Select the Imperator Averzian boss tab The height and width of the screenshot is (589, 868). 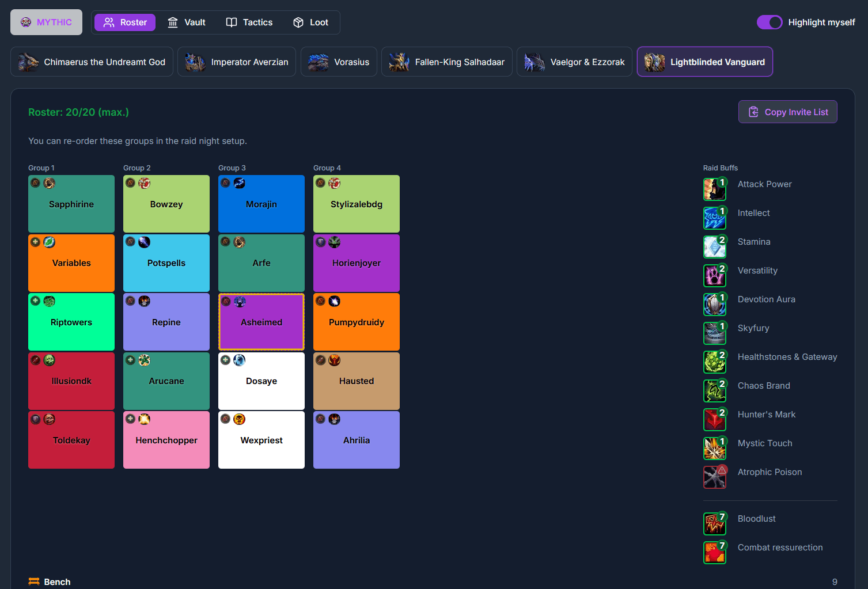237,62
